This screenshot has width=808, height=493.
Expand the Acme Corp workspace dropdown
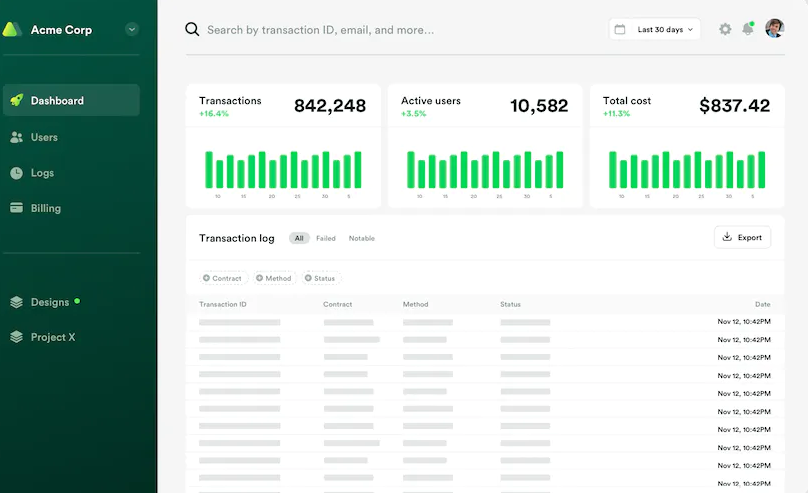point(132,29)
